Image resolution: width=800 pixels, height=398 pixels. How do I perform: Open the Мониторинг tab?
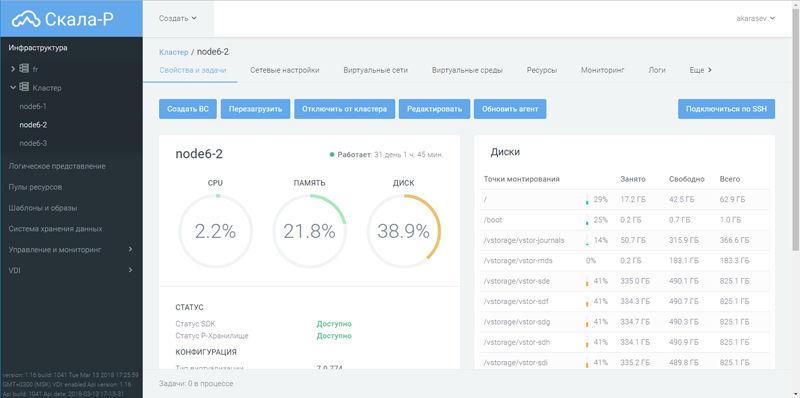click(603, 70)
